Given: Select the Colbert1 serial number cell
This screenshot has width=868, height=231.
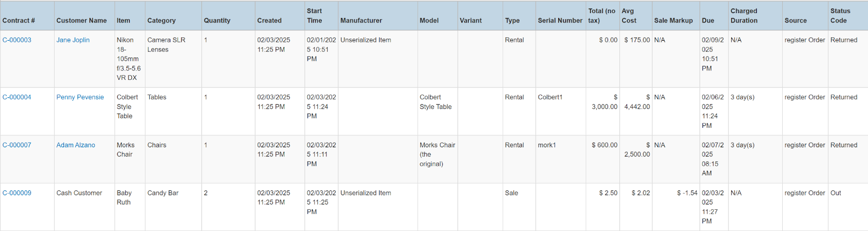Looking at the screenshot, I should [x=550, y=97].
